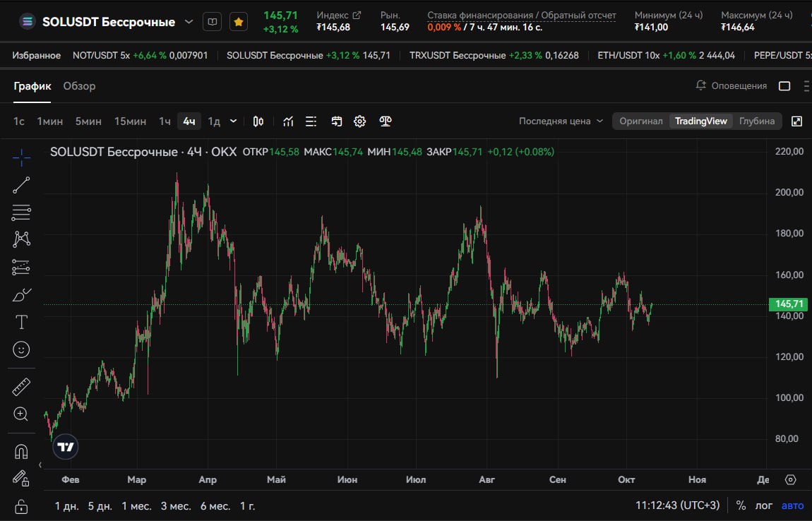812x521 pixels.
Task: Select the crosshair cursor tool
Action: 21,157
